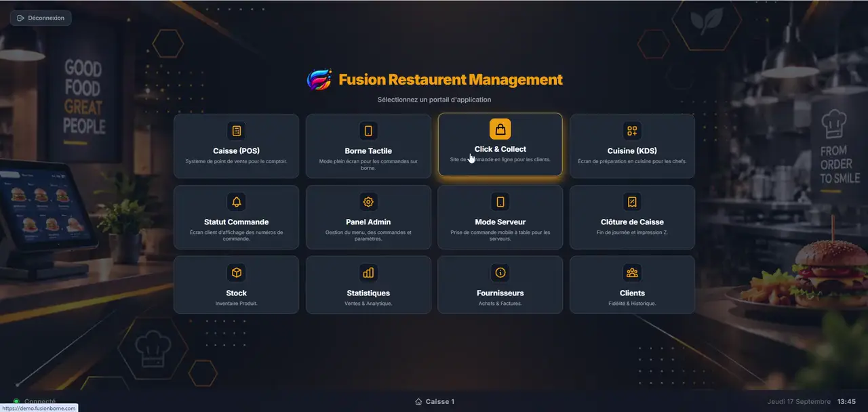This screenshot has width=868, height=412.
Task: Click the Déconnexion label
Action: pos(46,18)
